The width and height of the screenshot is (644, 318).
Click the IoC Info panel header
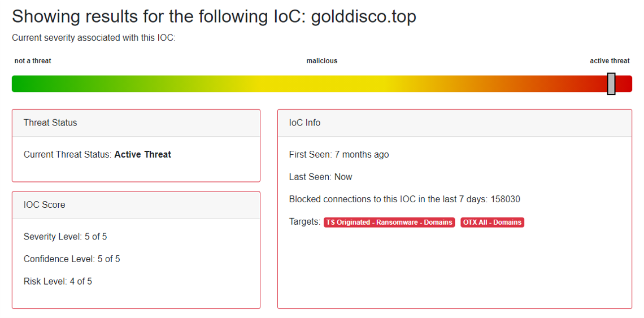point(304,123)
